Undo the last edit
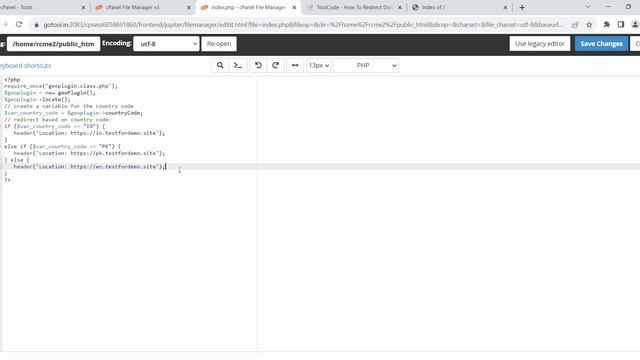This screenshot has height=360, width=640. point(258,65)
